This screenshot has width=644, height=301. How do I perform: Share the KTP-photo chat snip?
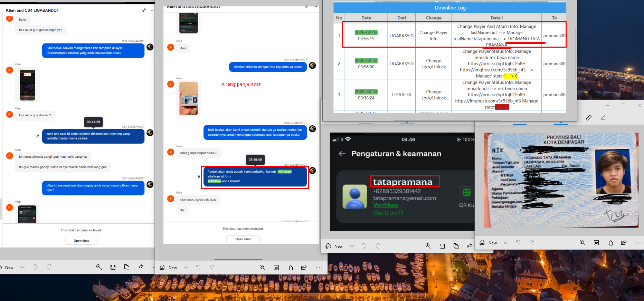[x=304, y=268]
